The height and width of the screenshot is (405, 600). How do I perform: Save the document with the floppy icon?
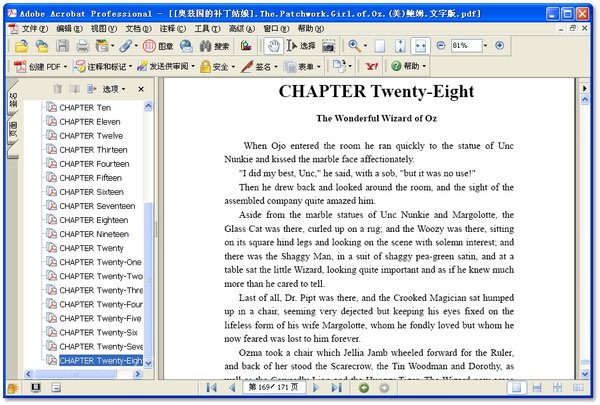(x=62, y=46)
